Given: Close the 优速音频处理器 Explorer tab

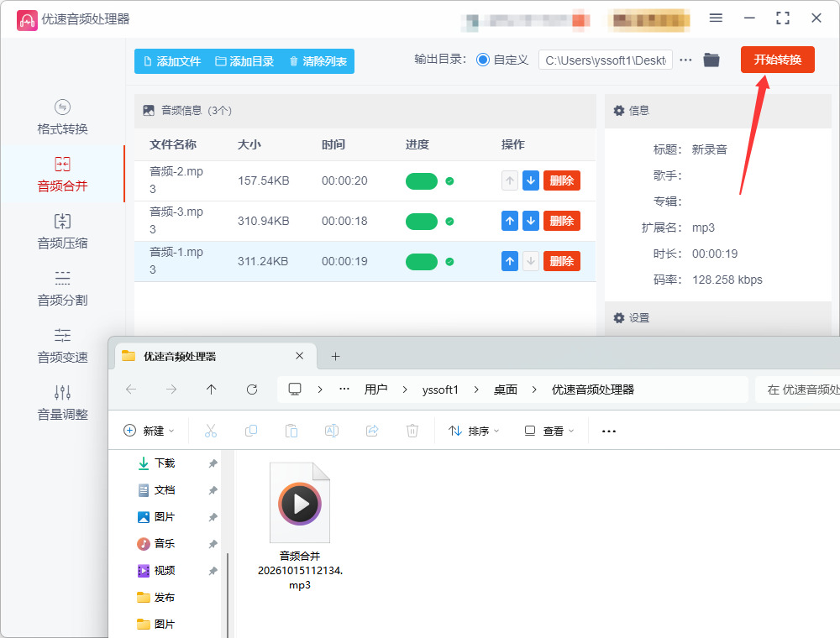Looking at the screenshot, I should click(x=300, y=356).
